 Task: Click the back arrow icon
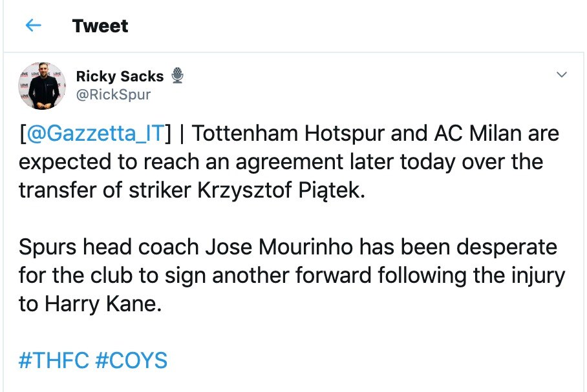[x=32, y=26]
